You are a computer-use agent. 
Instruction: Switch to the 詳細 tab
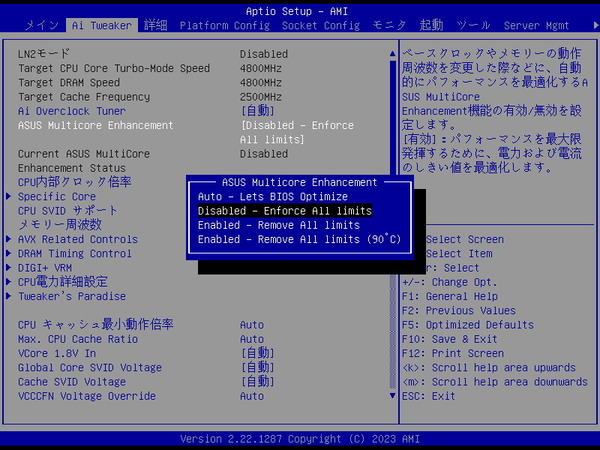pos(155,26)
